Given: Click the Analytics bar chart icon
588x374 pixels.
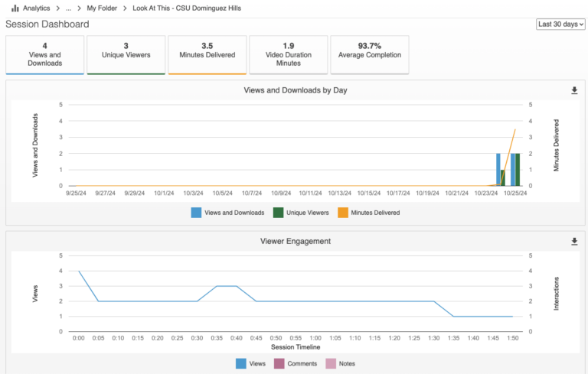Looking at the screenshot, I should tap(15, 8).
